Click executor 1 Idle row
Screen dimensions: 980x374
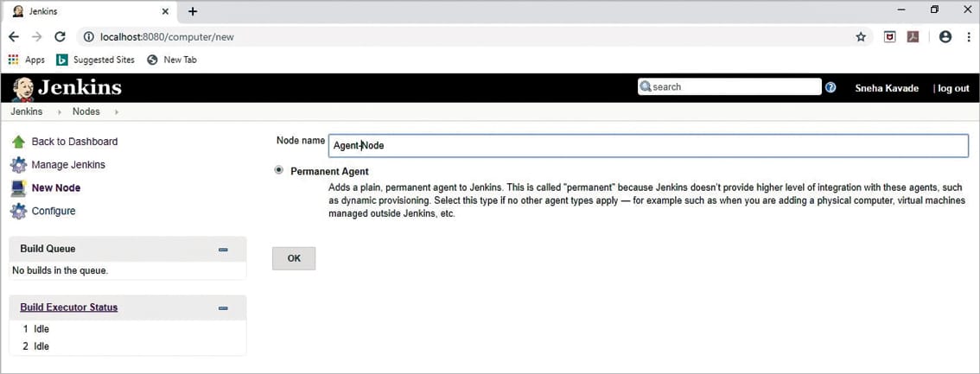35,329
